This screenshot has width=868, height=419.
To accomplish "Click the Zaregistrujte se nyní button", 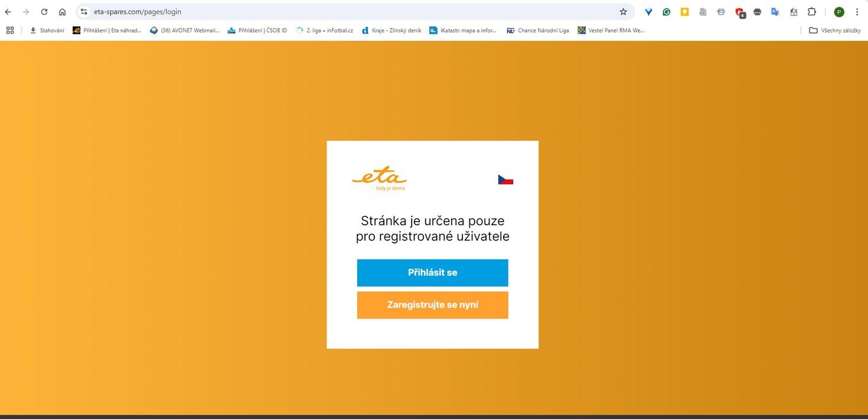I will [432, 305].
